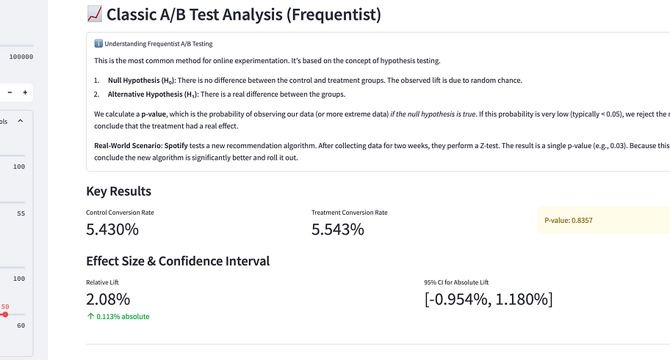Click the slider track with max 55
Image resolution: width=670 pixels, height=360 pixels.
[x=12, y=202]
